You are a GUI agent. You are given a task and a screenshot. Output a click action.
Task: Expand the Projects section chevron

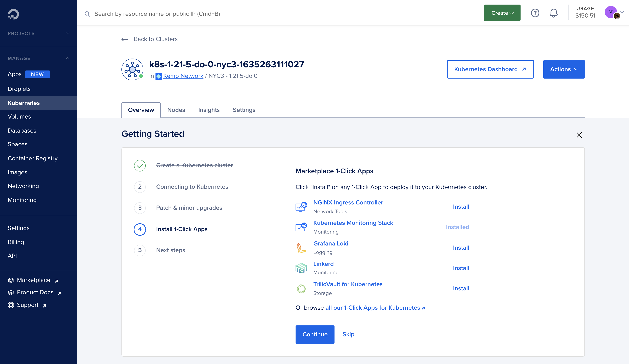tap(67, 33)
